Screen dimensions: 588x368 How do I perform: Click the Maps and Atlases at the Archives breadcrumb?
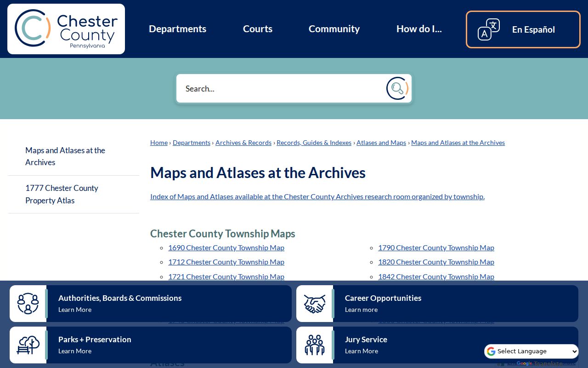pos(458,143)
